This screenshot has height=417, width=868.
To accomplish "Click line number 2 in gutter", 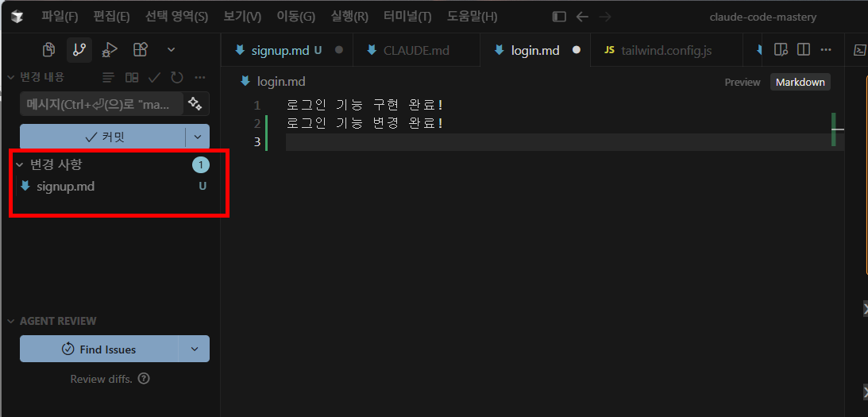I will pos(257,123).
